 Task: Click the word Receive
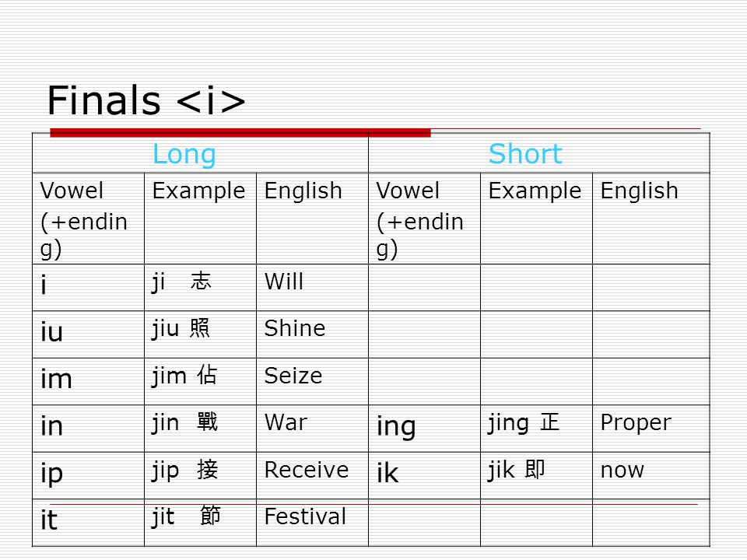pos(307,470)
